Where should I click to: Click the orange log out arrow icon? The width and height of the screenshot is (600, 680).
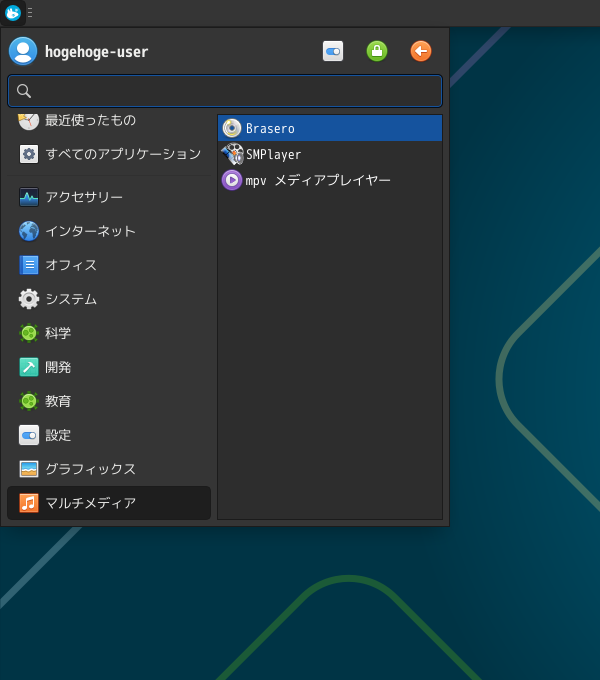coord(421,51)
